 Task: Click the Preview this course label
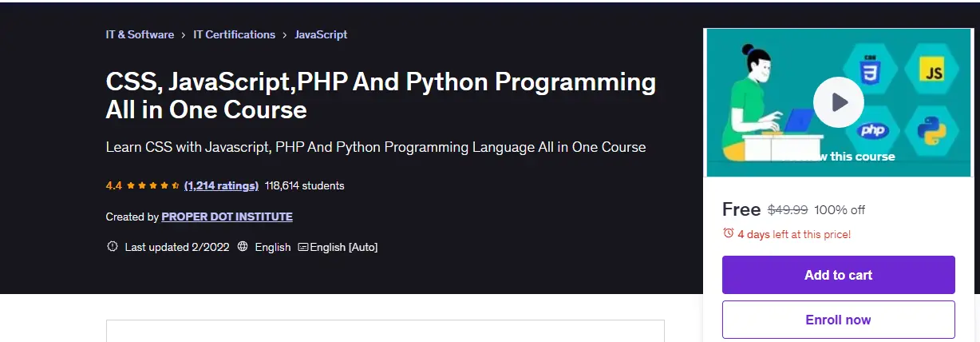pyautogui.click(x=838, y=156)
